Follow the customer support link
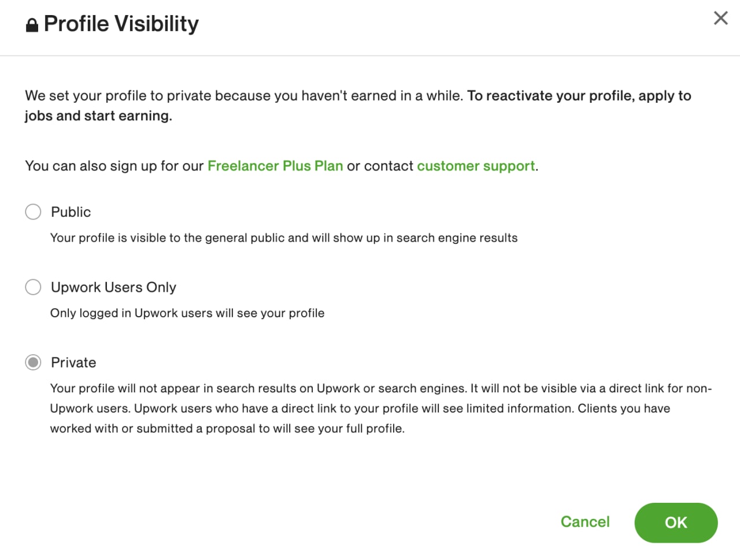 pos(476,166)
